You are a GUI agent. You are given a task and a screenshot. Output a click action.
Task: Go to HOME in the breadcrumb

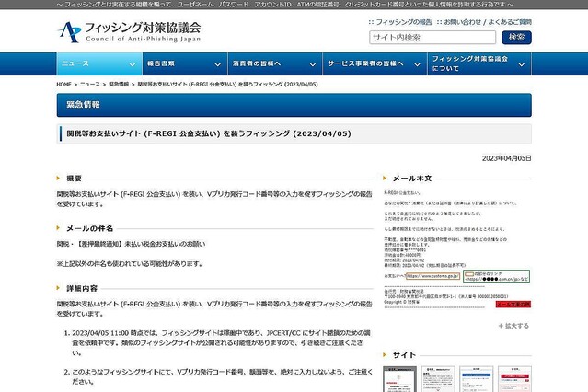pyautogui.click(x=63, y=85)
